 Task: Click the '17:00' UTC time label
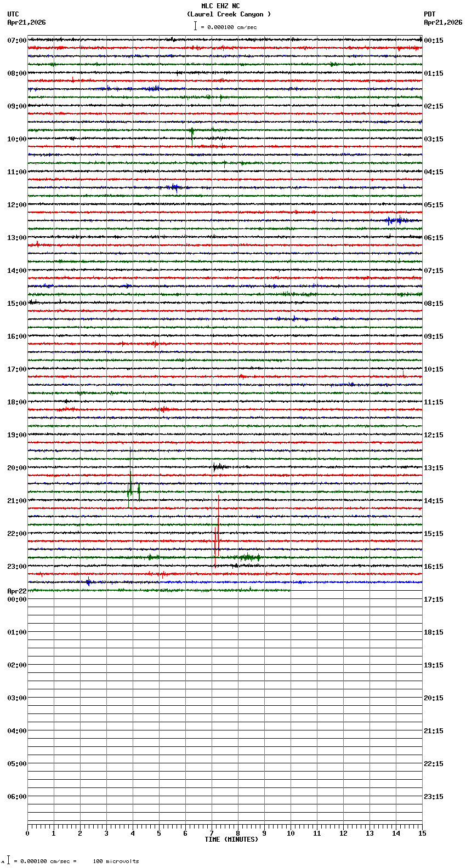coord(16,369)
